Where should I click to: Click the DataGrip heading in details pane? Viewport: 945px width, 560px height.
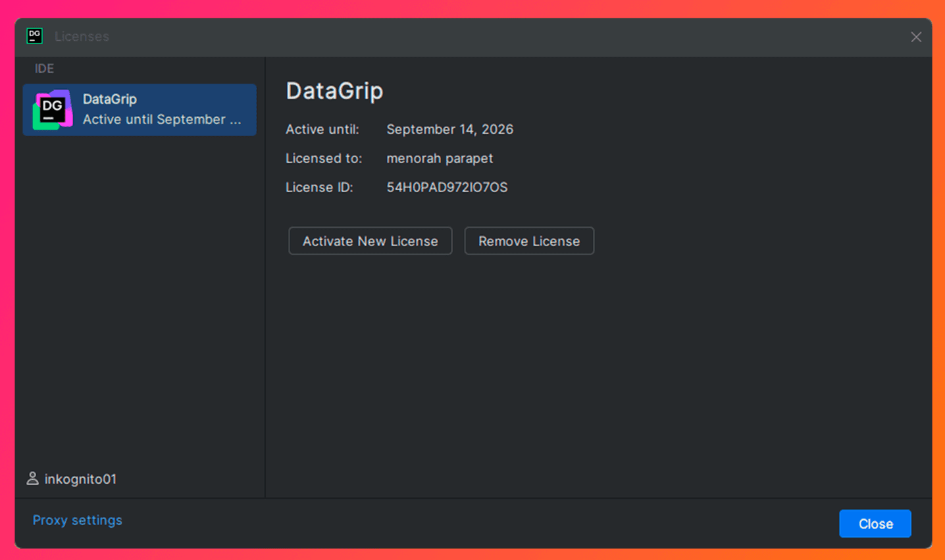point(334,91)
